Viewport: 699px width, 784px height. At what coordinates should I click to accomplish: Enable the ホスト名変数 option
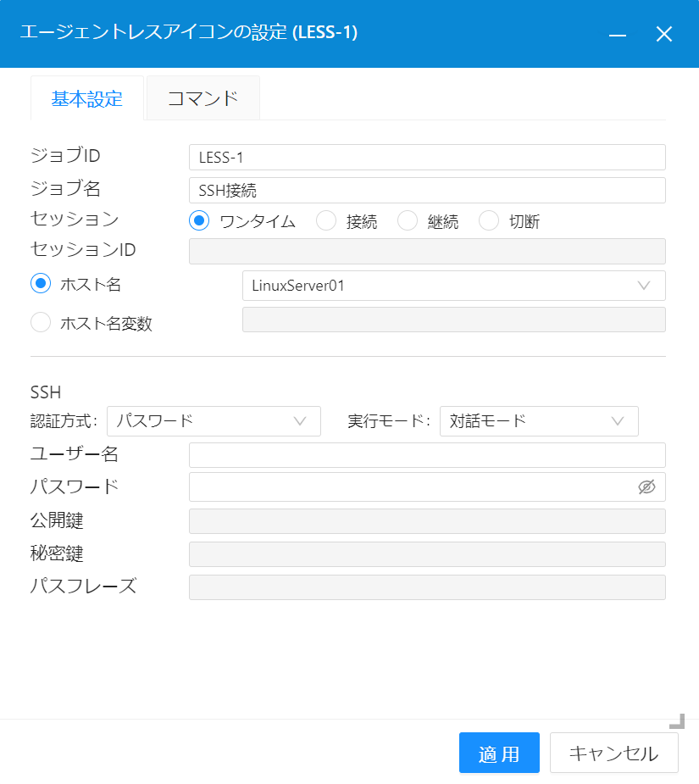pyautogui.click(x=41, y=322)
